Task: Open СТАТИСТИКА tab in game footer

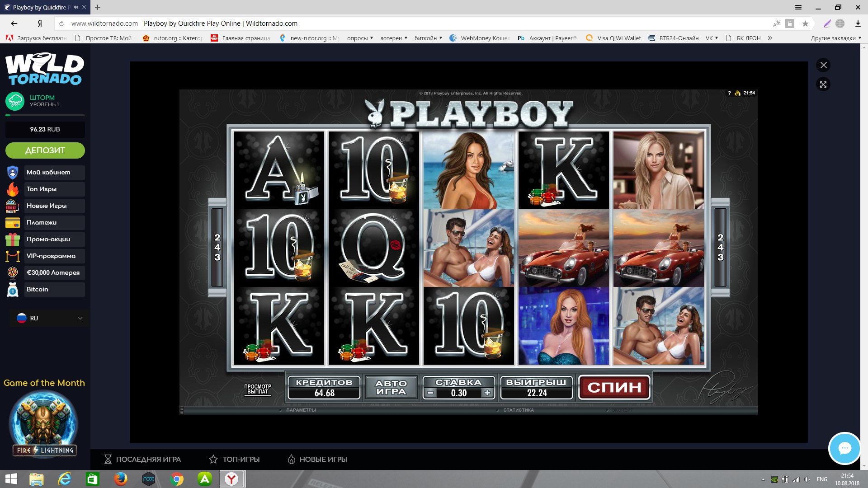Action: pos(518,410)
